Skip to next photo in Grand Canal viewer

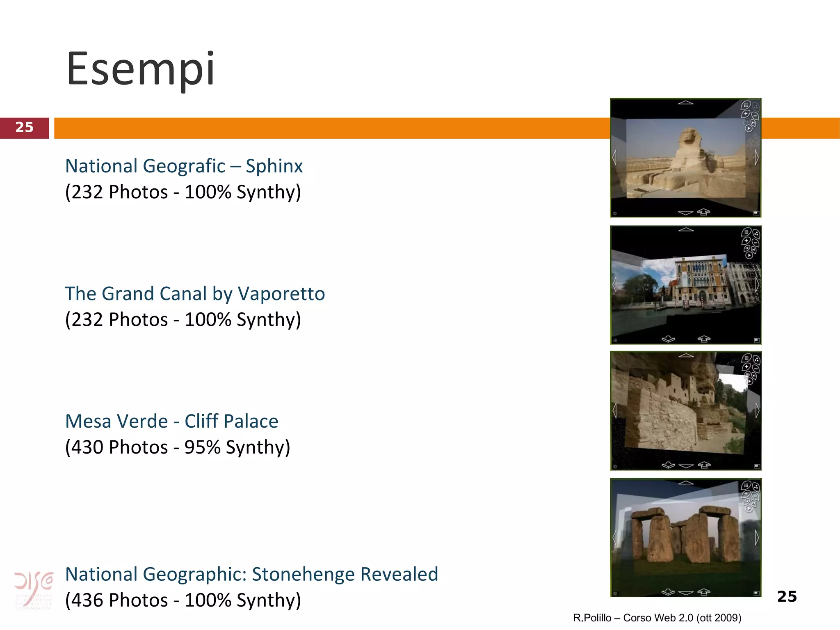click(x=753, y=250)
